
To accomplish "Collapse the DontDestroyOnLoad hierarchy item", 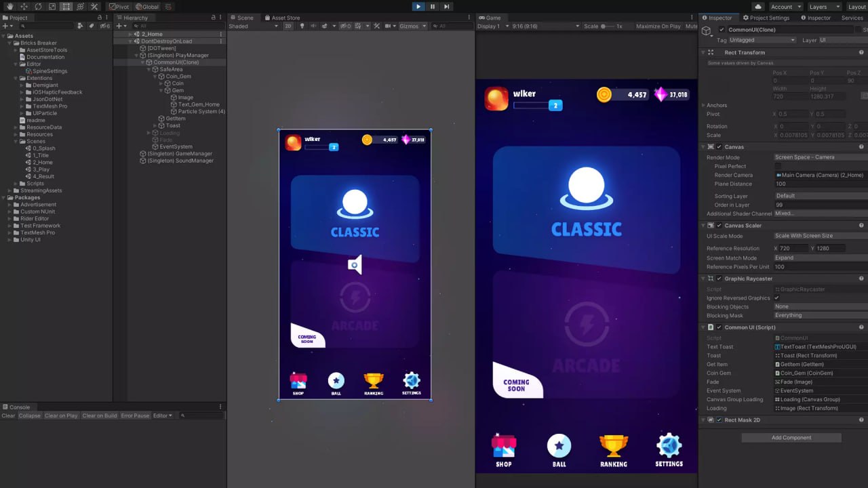I will coord(129,41).
